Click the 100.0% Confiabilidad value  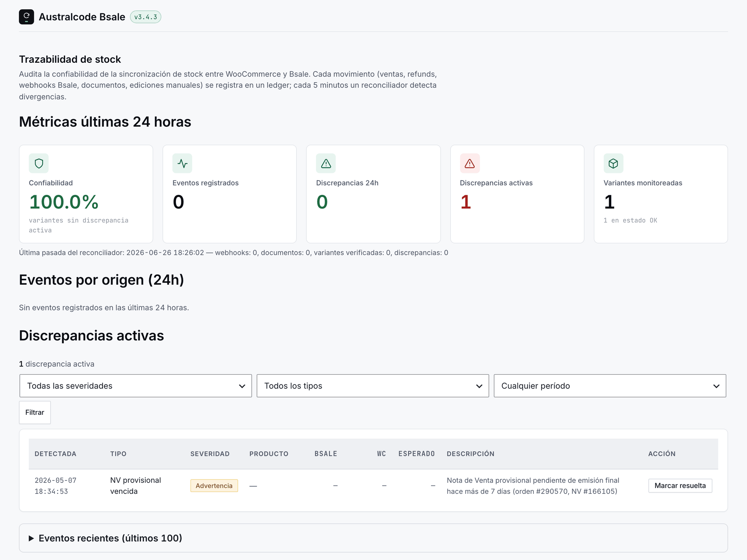64,202
